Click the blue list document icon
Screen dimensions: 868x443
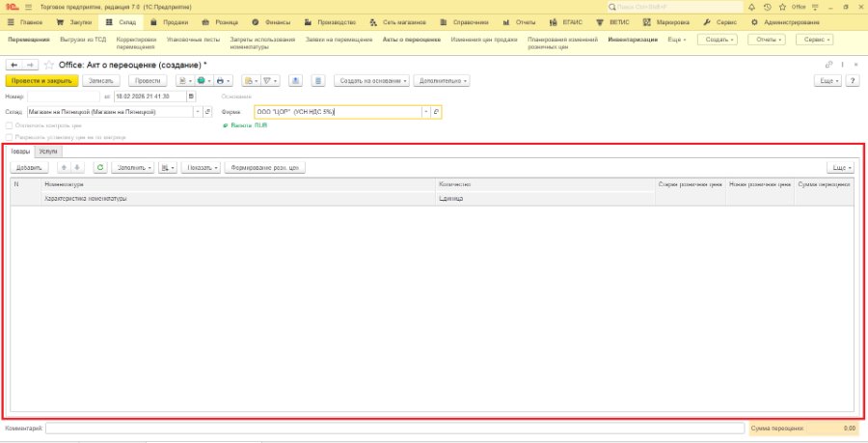pyautogui.click(x=317, y=81)
